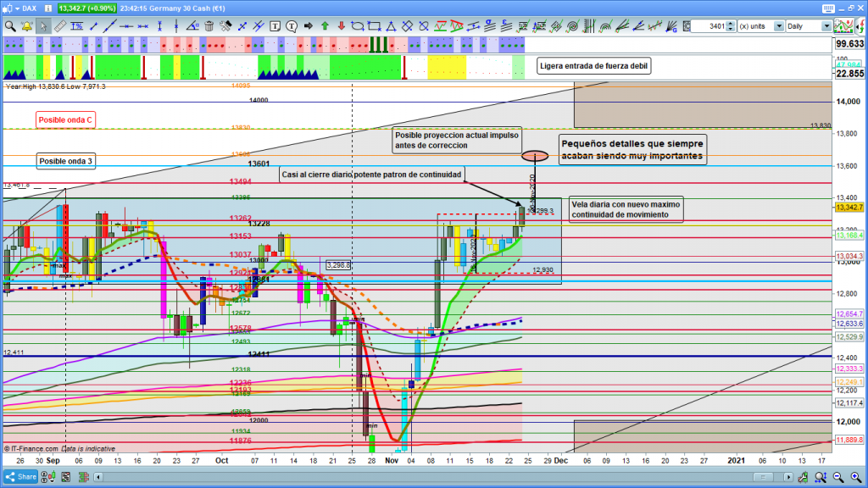Screen dimensions: 868x488
Task: Pick the ruler measurement tool
Action: coord(59,26)
